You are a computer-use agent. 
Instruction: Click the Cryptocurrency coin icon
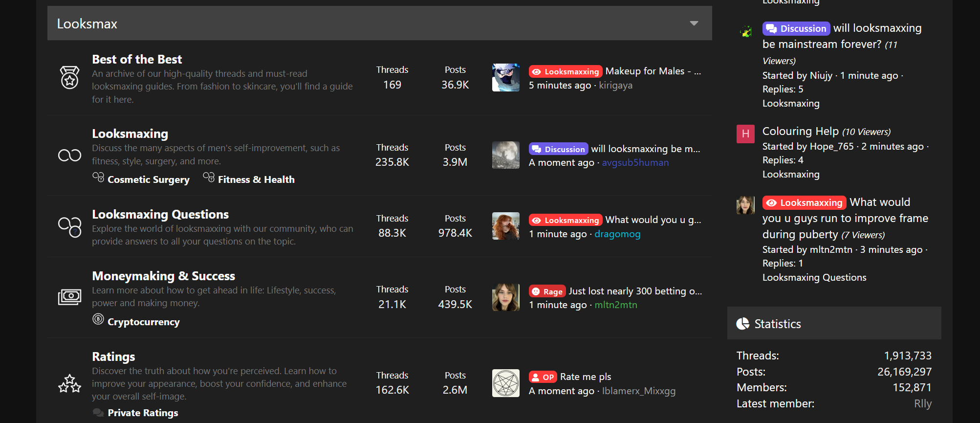98,319
